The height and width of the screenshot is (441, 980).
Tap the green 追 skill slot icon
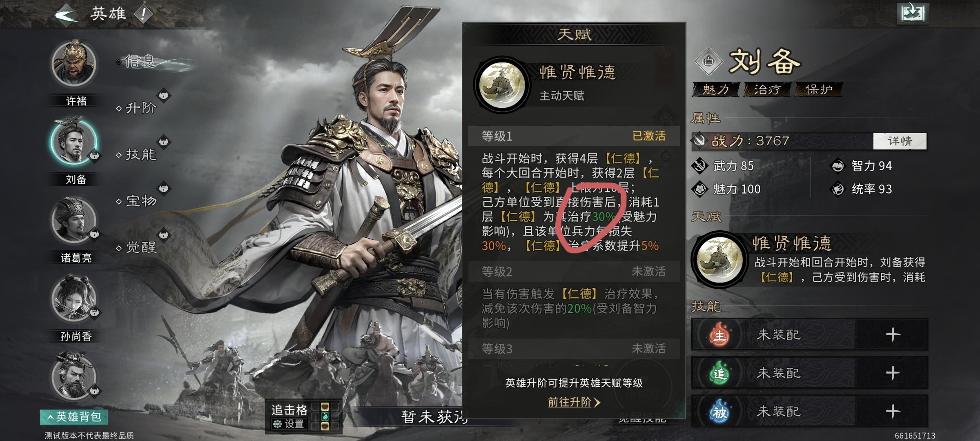719,373
